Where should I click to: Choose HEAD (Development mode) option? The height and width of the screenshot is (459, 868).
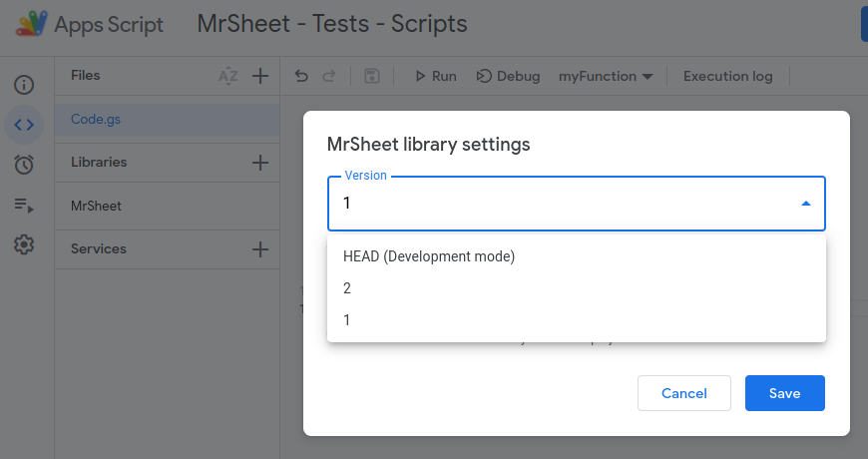click(577, 256)
